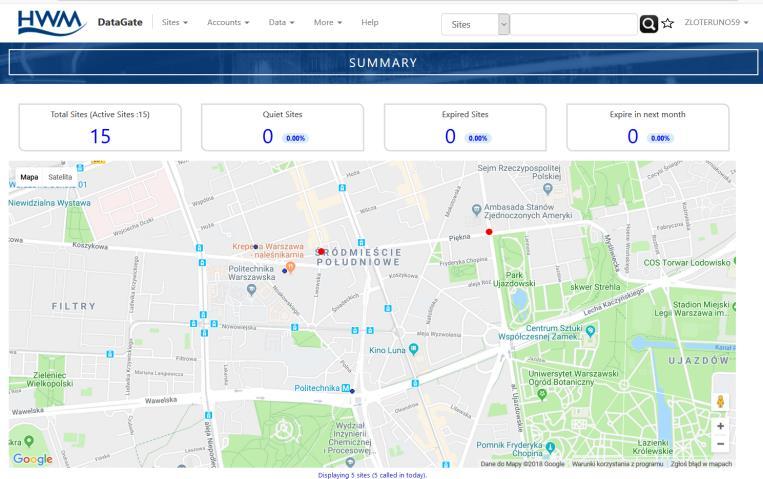Click the HWM logo
The width and height of the screenshot is (763, 479).
(x=51, y=22)
